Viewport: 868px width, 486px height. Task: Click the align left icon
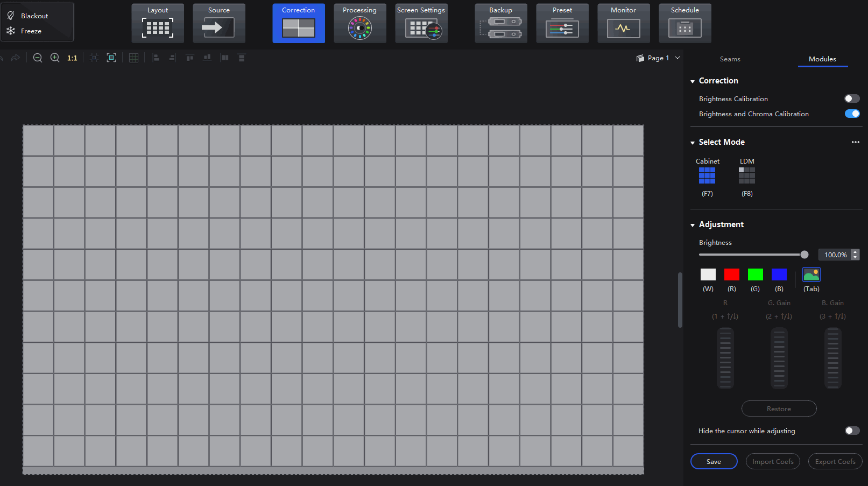156,58
